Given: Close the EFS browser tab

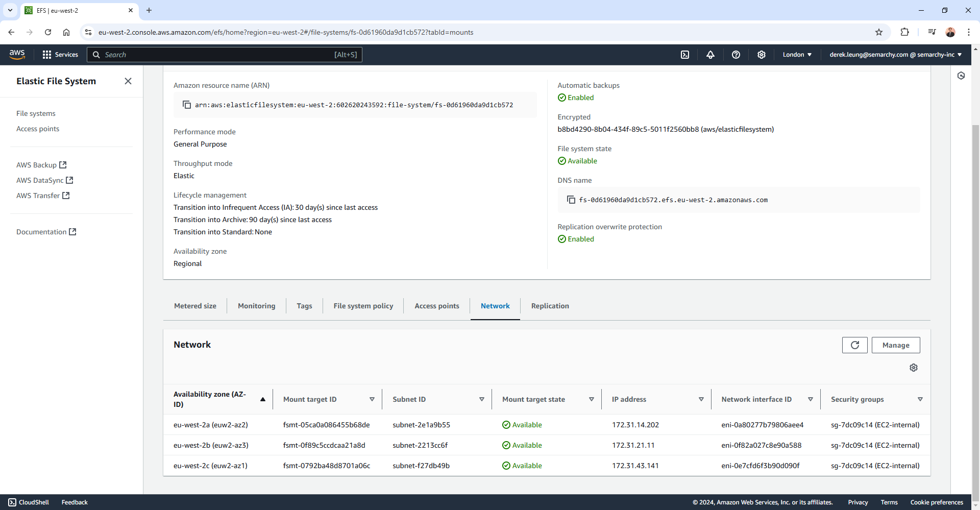Looking at the screenshot, I should 131,10.
